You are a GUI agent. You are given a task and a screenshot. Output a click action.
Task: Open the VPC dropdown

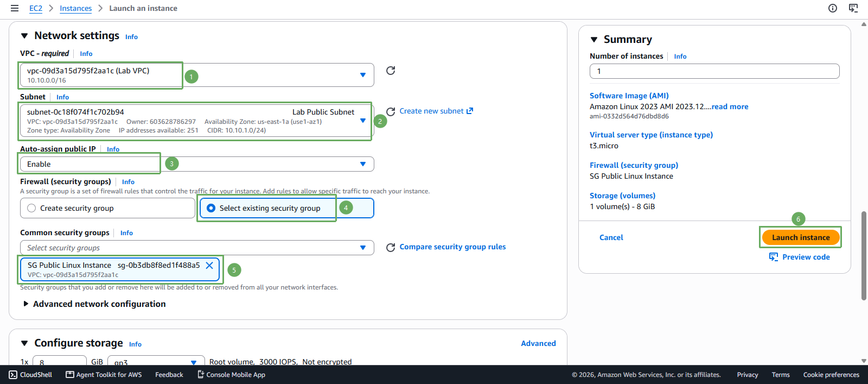pos(197,75)
